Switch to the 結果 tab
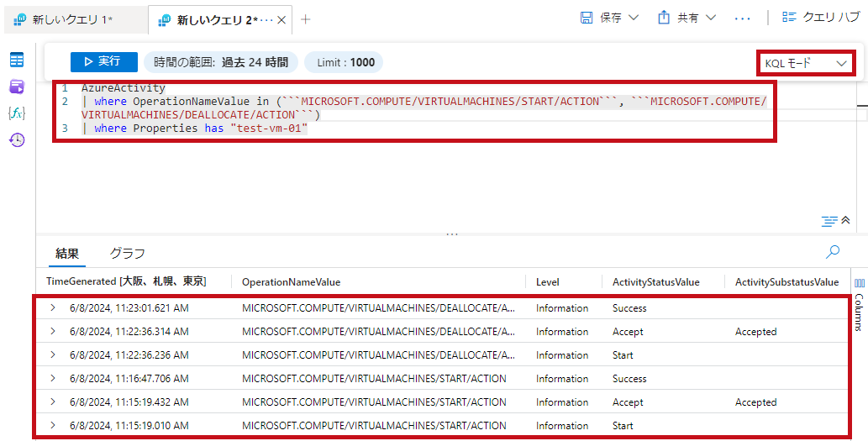 tap(67, 254)
